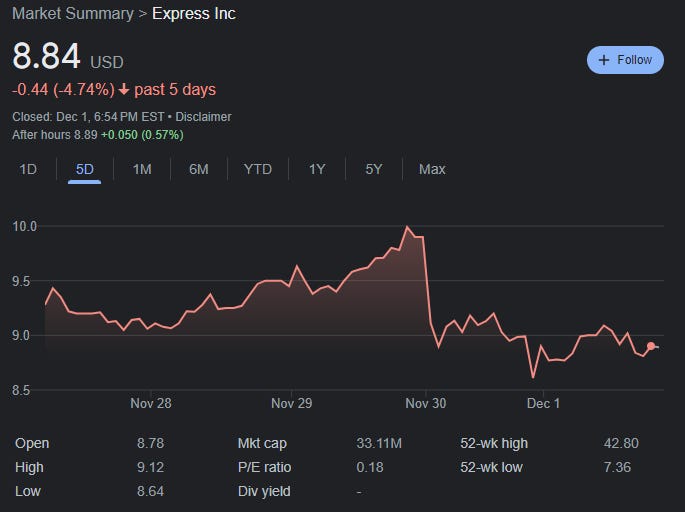
Task: Click the Low value 8.64
Action: click(x=150, y=491)
